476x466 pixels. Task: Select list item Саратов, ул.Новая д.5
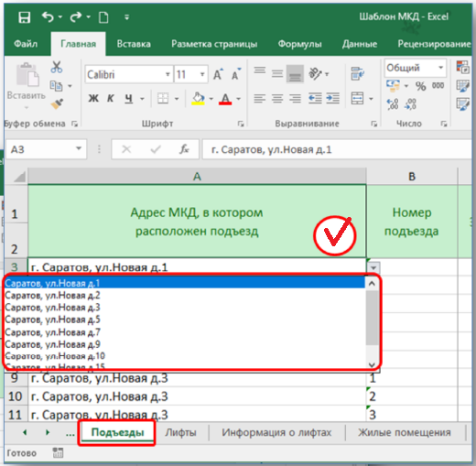[184, 320]
